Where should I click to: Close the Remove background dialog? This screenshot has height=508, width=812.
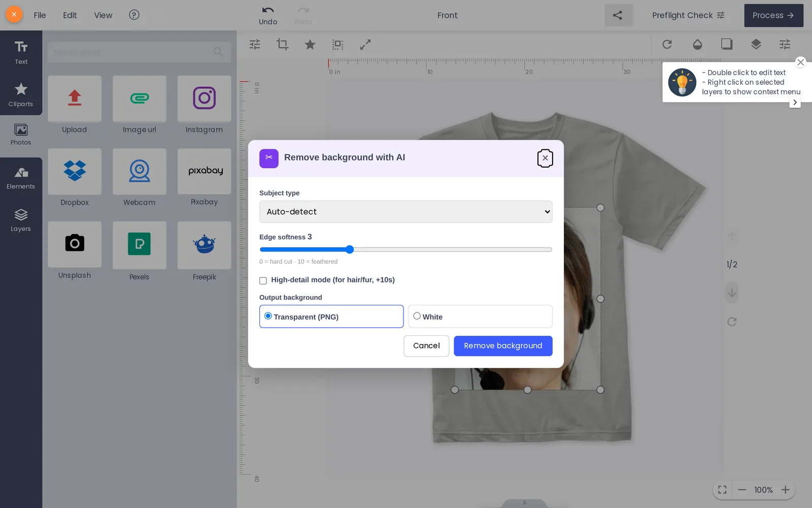tap(545, 158)
